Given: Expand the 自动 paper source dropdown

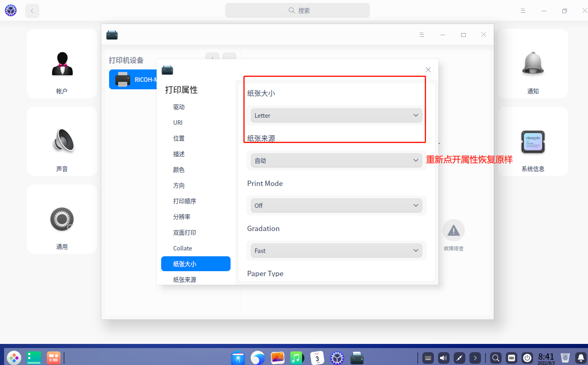Looking at the screenshot, I should pyautogui.click(x=336, y=160).
